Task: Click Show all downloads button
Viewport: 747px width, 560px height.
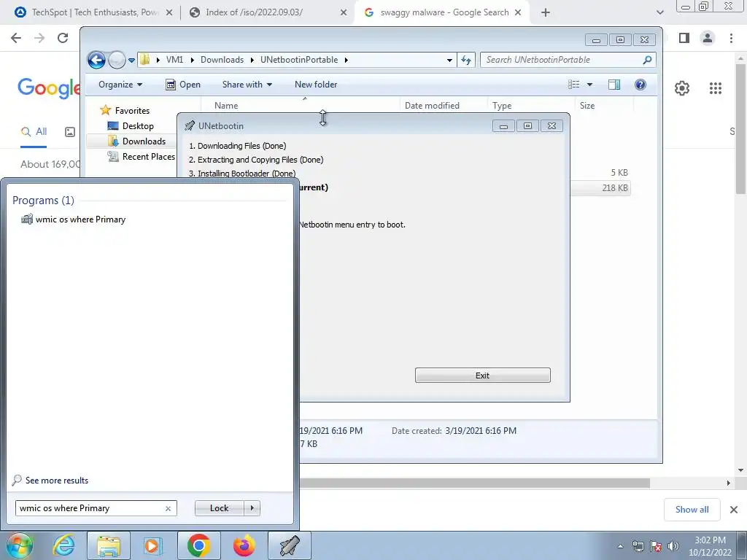Action: (x=692, y=510)
